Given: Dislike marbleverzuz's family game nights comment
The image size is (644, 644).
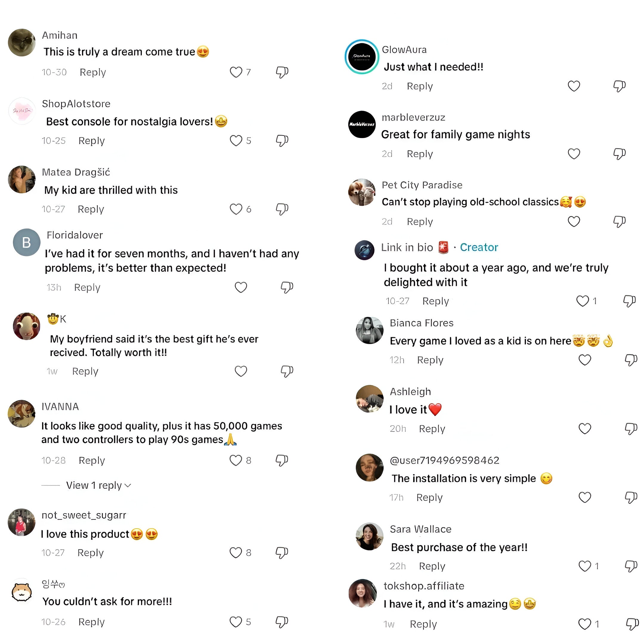Looking at the screenshot, I should click(x=619, y=154).
